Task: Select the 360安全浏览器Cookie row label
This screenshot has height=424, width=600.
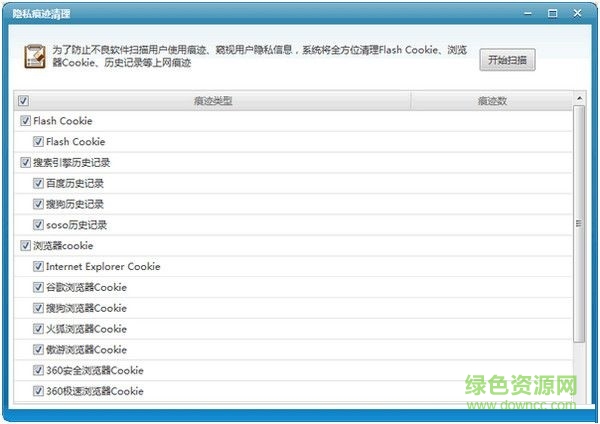Action: point(95,370)
